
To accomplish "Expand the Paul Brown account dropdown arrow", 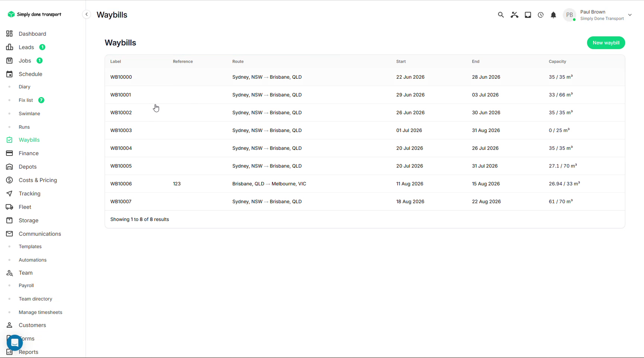I will click(630, 15).
